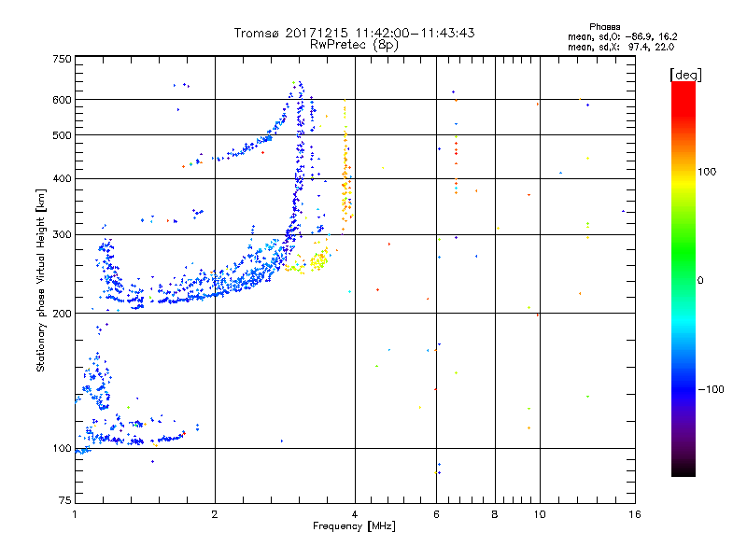Click the '[deg]' colorbar unit label
This screenshot has width=747, height=560.
coord(685,75)
